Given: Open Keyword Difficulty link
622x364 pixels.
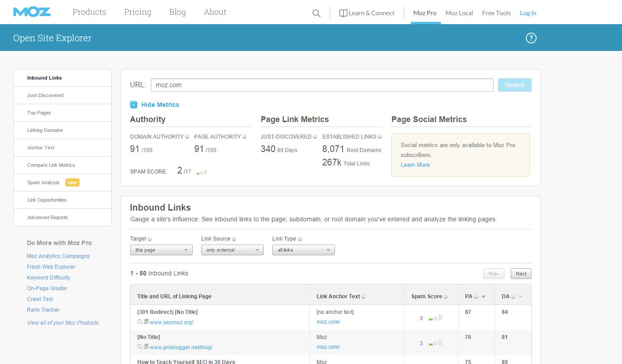Looking at the screenshot, I should 48,278.
